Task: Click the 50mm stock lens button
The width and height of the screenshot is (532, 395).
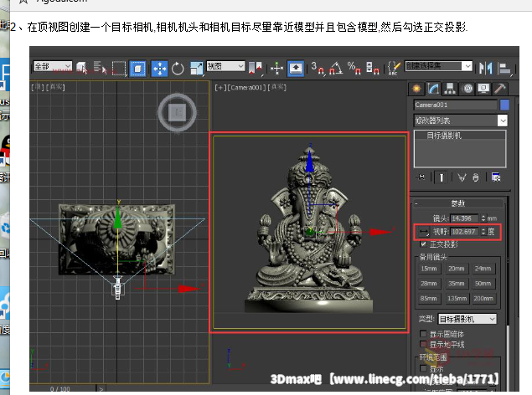Action: click(x=483, y=284)
